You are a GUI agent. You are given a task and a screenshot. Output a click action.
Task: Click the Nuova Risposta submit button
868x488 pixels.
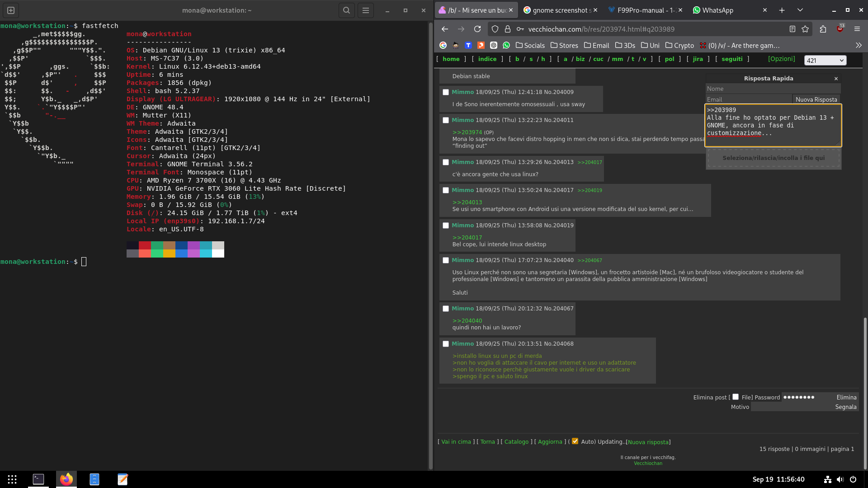tap(816, 99)
